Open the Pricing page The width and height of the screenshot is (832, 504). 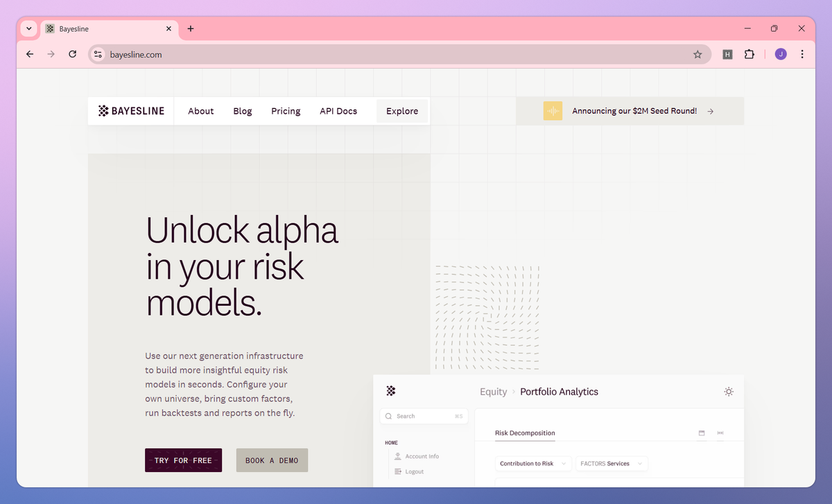(x=286, y=111)
